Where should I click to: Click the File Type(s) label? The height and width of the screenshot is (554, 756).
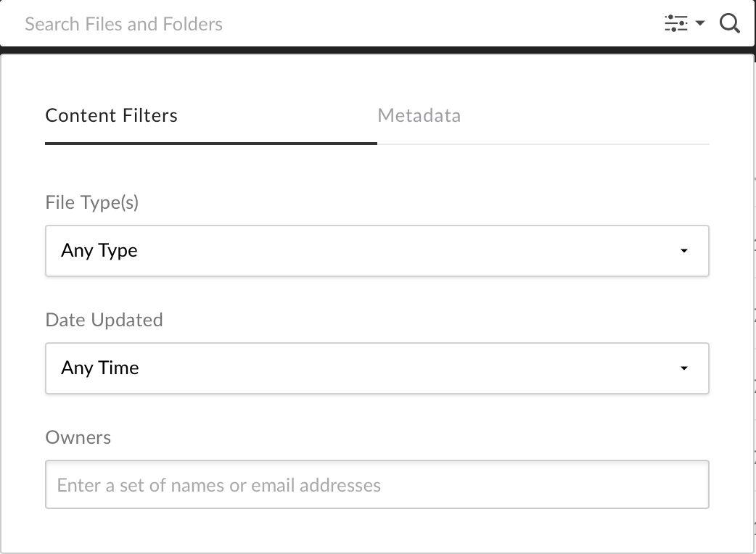point(91,202)
